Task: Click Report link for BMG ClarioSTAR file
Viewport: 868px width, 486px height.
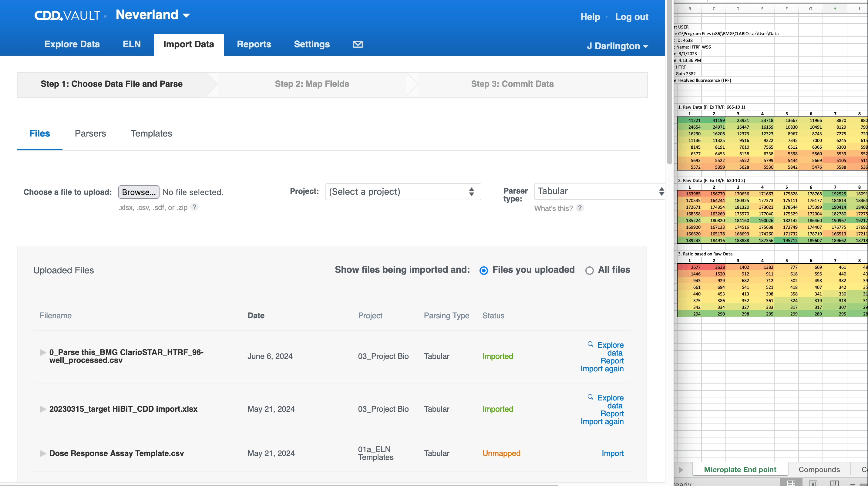Action: pos(612,361)
